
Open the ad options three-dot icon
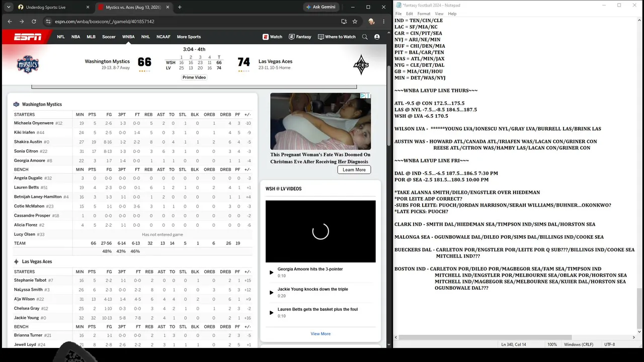click(368, 96)
